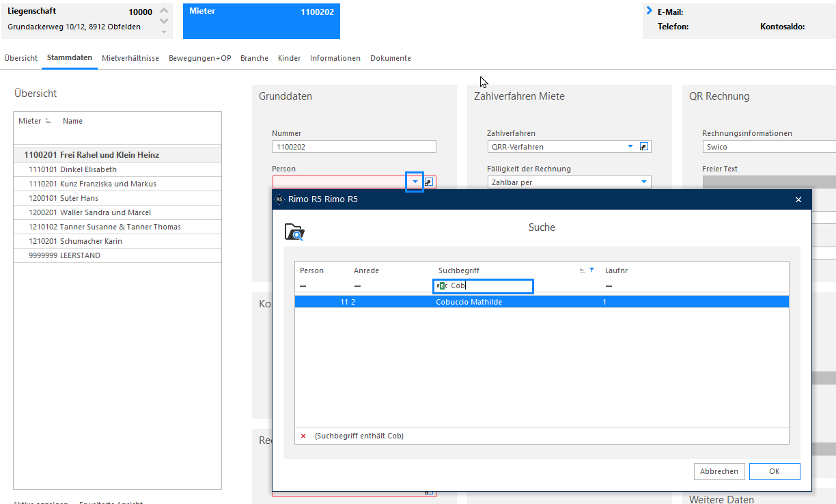Viewport: 836px width, 504px height.
Task: Open the Person dropdown arrow
Action: (x=415, y=182)
